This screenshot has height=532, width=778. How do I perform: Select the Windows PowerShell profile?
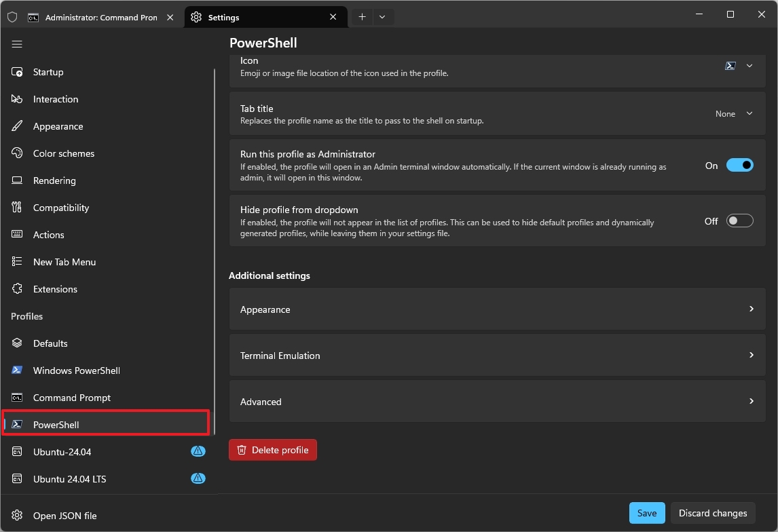76,370
